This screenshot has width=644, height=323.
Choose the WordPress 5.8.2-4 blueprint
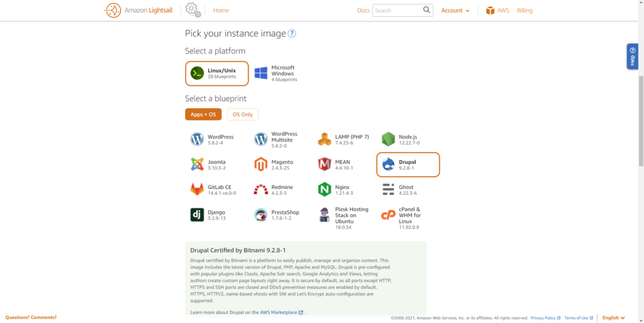coord(217,139)
